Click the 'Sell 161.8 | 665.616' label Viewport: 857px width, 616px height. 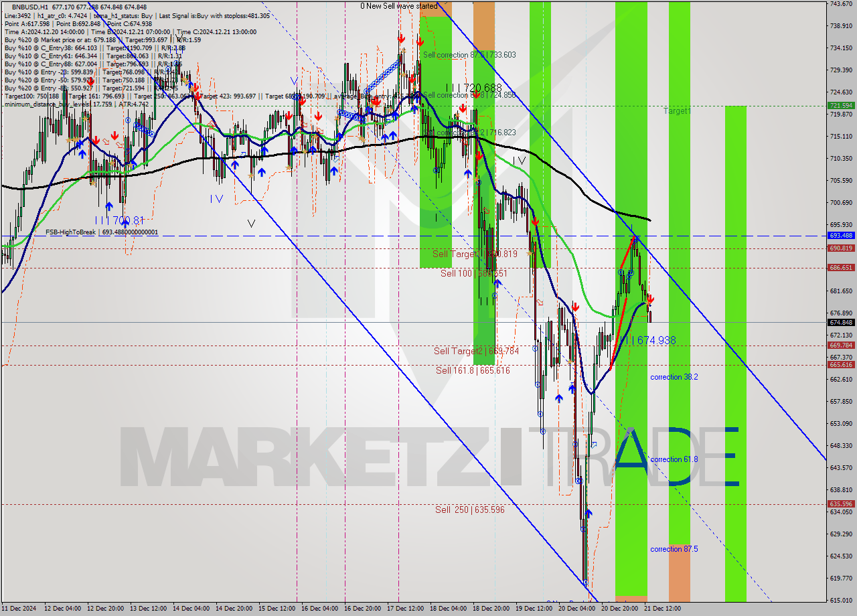pyautogui.click(x=473, y=370)
